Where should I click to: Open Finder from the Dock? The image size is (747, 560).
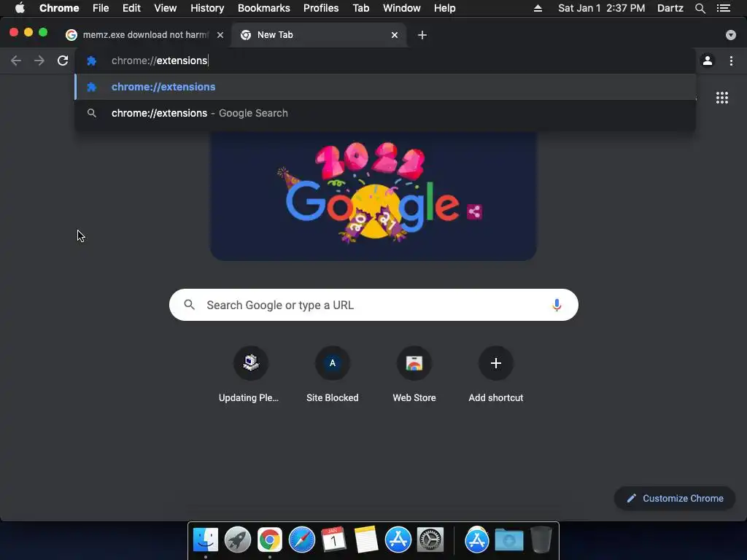click(x=206, y=540)
